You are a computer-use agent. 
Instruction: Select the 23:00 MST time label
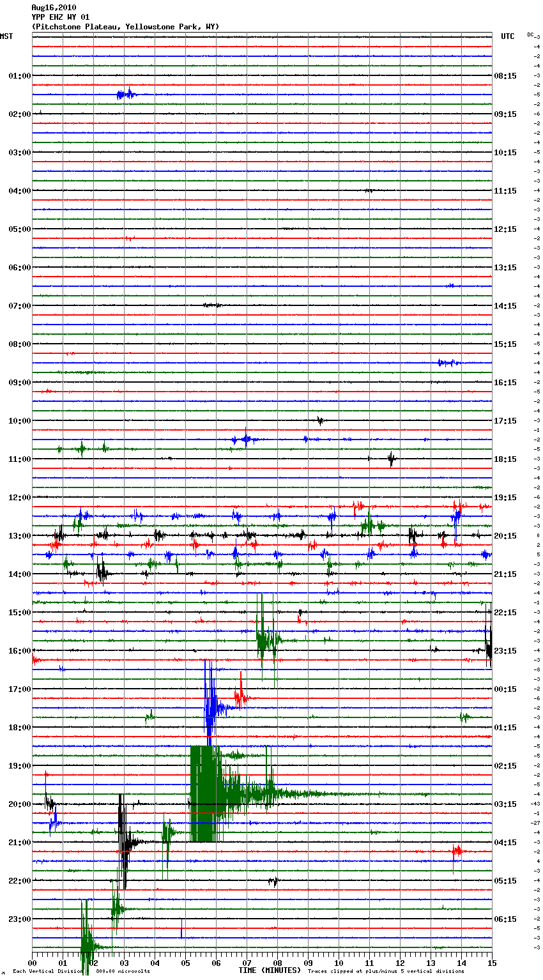coord(20,919)
